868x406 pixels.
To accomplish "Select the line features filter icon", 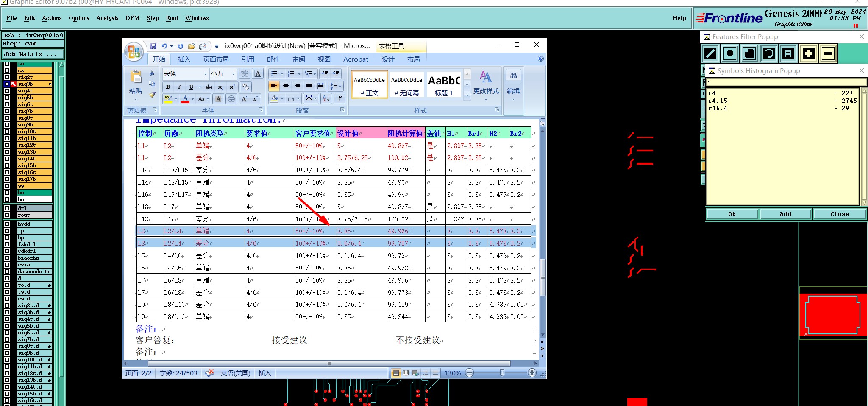I will pos(710,53).
